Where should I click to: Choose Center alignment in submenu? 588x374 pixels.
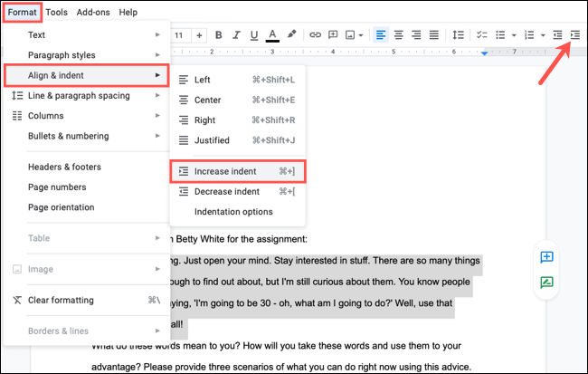(237, 100)
